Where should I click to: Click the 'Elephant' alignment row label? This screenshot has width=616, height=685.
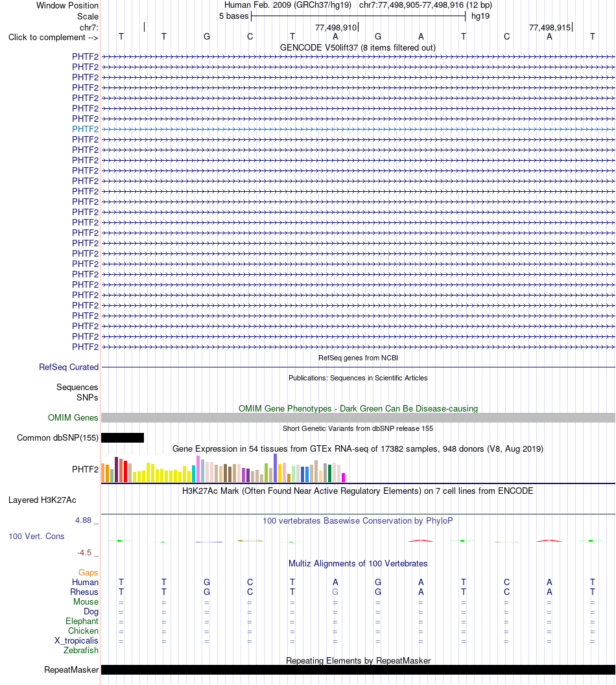coord(82,621)
